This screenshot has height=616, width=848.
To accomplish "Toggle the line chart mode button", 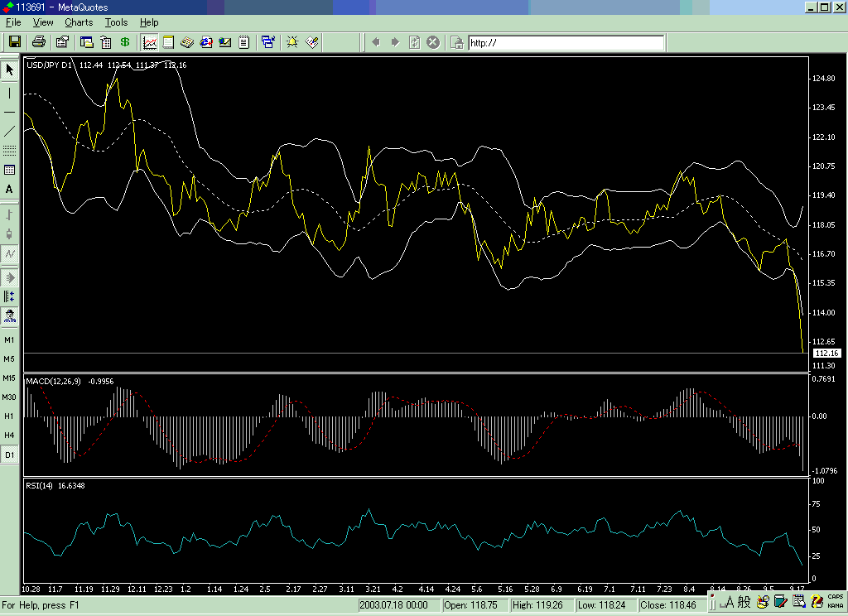I will 10,253.
